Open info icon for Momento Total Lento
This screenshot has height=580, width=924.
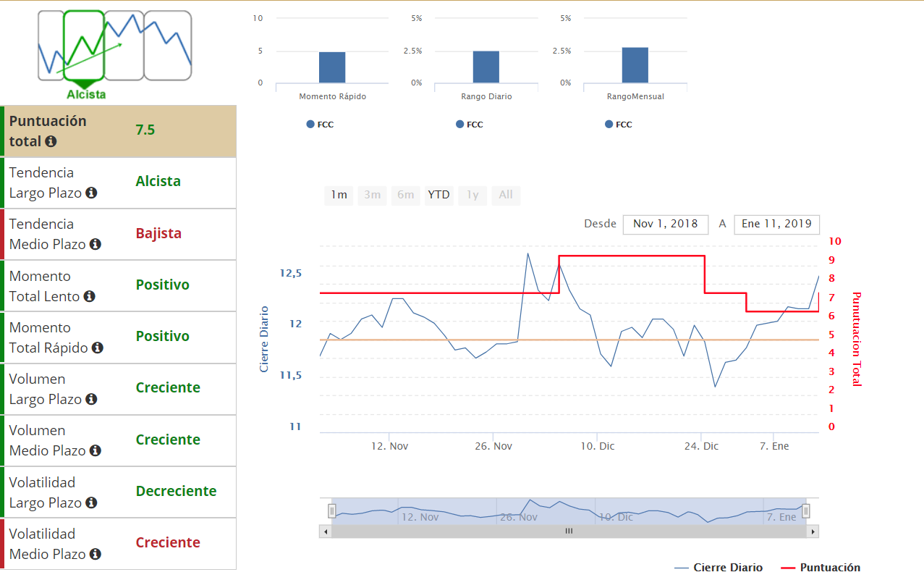coord(90,296)
